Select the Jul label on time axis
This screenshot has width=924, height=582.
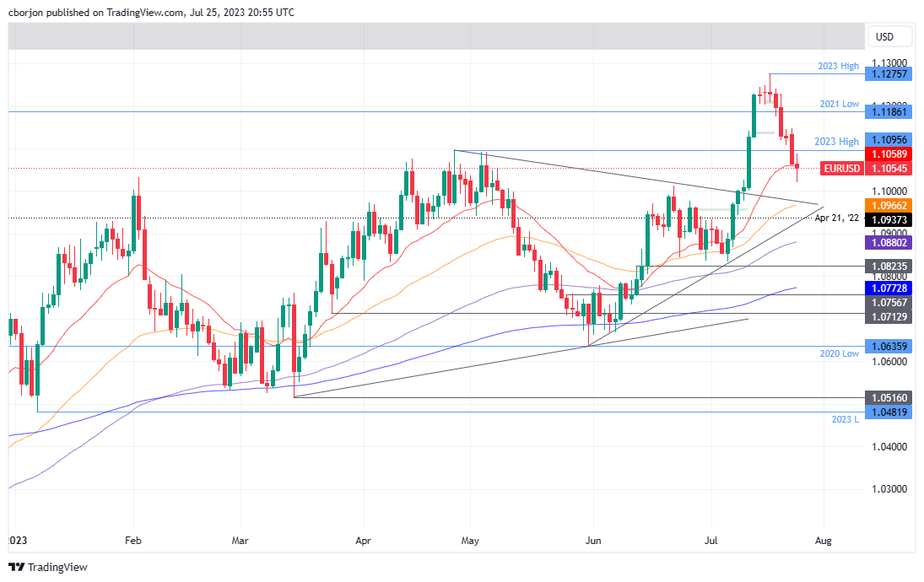click(711, 541)
